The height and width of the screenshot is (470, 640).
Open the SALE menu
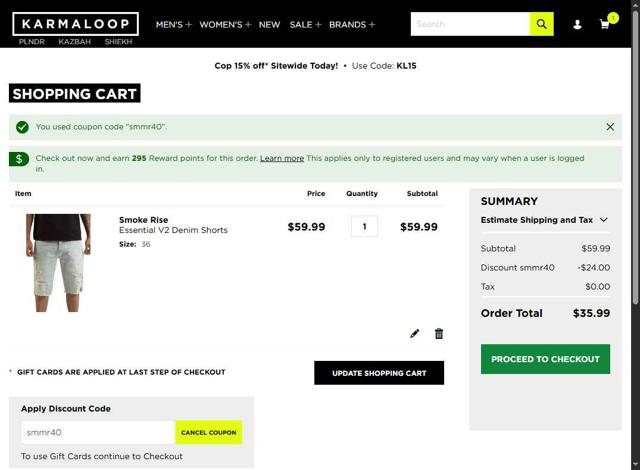click(305, 24)
